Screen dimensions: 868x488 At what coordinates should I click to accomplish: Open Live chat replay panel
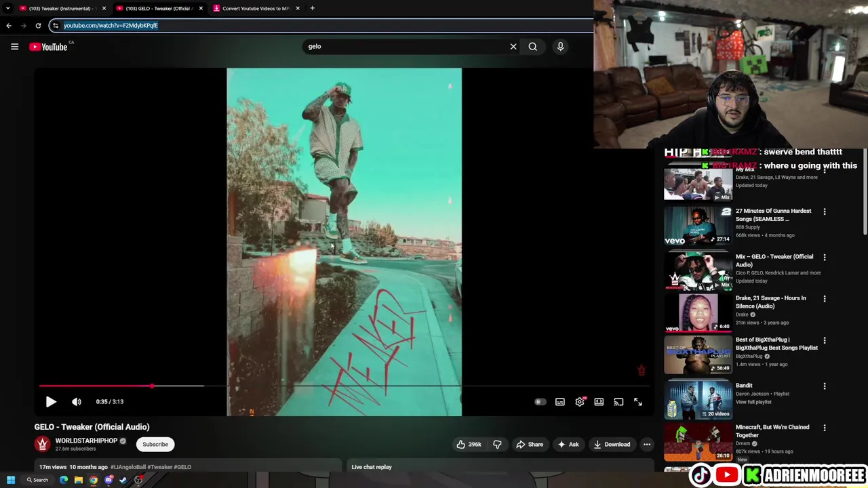[x=372, y=467]
